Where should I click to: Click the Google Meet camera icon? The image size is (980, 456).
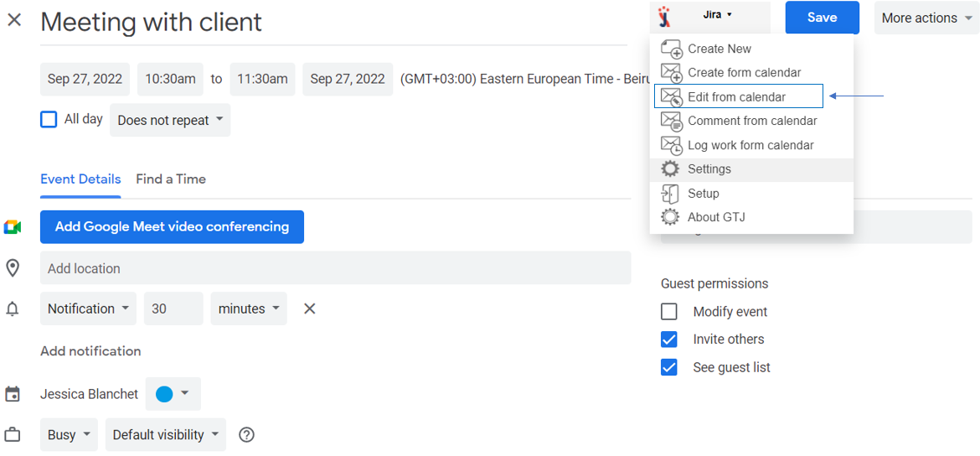(13, 227)
